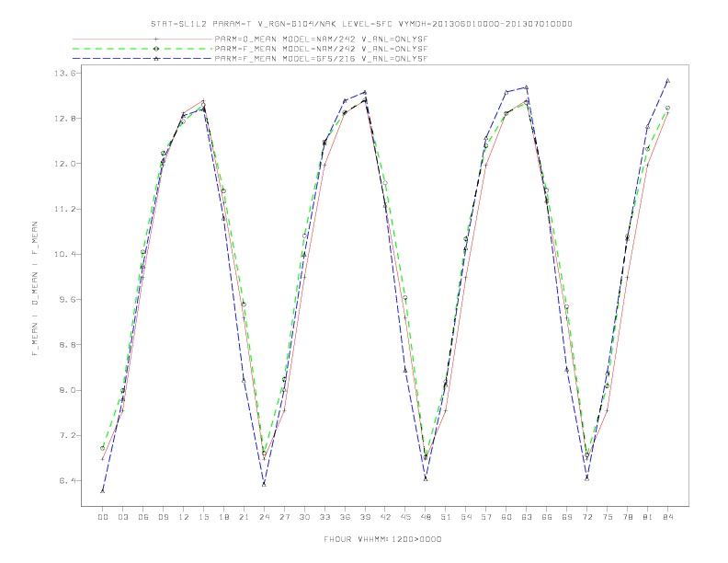Click the x-axis hour label 48
The width and height of the screenshot is (728, 563).
(426, 517)
